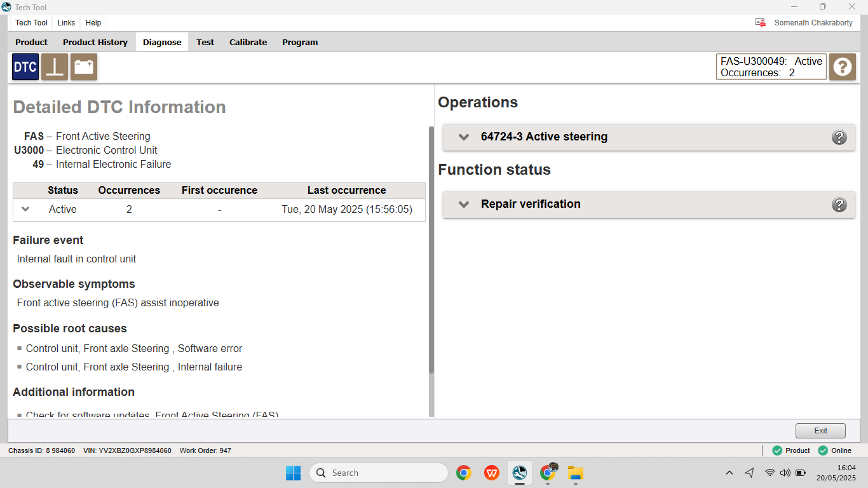This screenshot has height=488, width=868.
Task: Click the last occurrence date Tue, 20 May 2025
Action: [x=347, y=209]
